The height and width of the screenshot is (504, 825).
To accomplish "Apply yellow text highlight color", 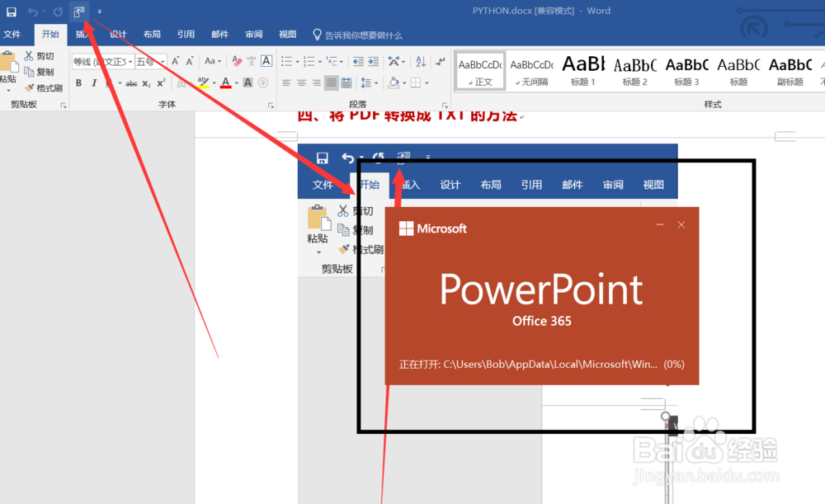I will click(x=203, y=82).
